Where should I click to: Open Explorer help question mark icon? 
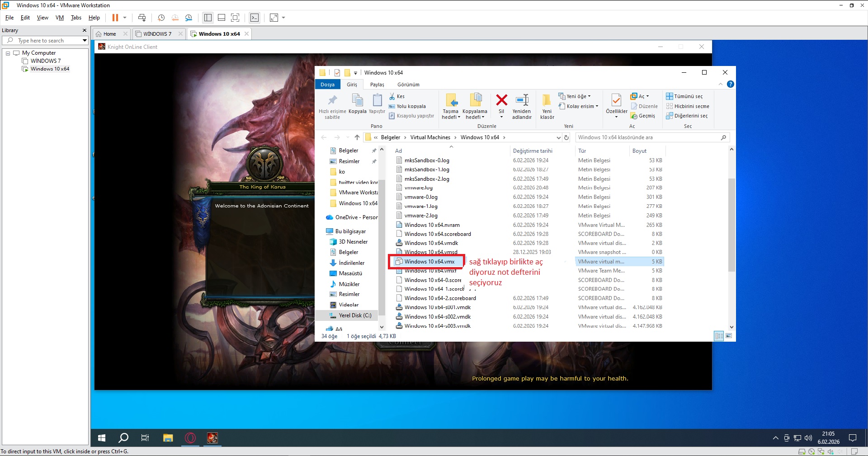(730, 85)
